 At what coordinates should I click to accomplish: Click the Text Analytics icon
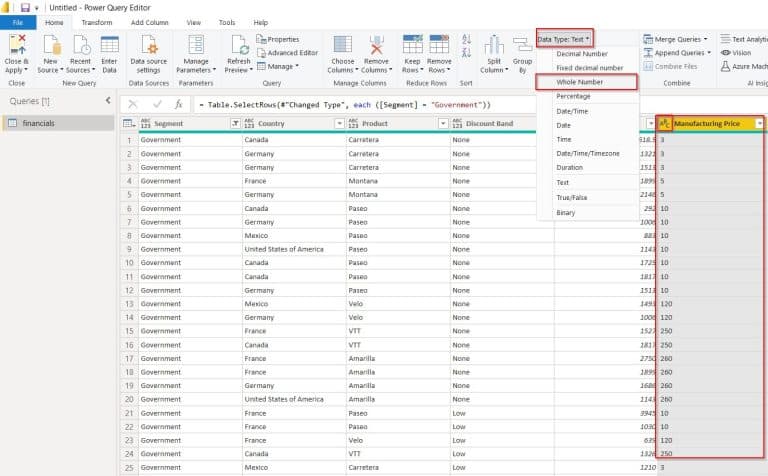click(725, 39)
